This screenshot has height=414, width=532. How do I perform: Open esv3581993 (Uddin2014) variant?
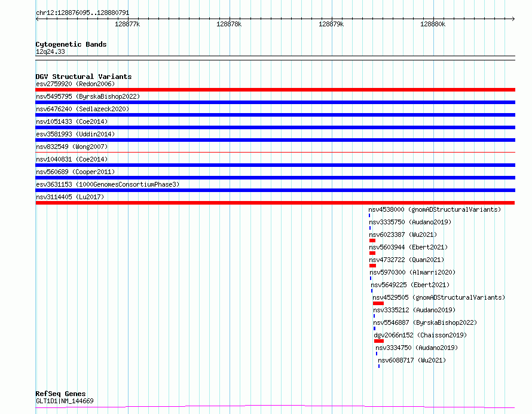[x=75, y=134]
